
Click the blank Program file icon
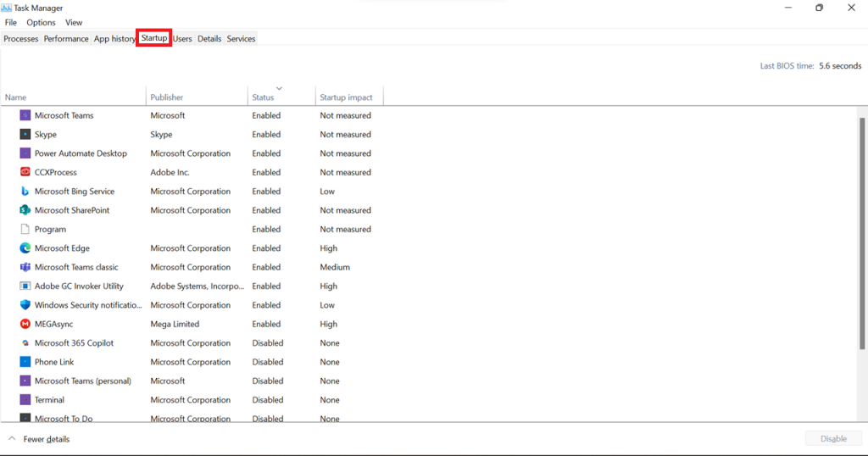click(25, 229)
